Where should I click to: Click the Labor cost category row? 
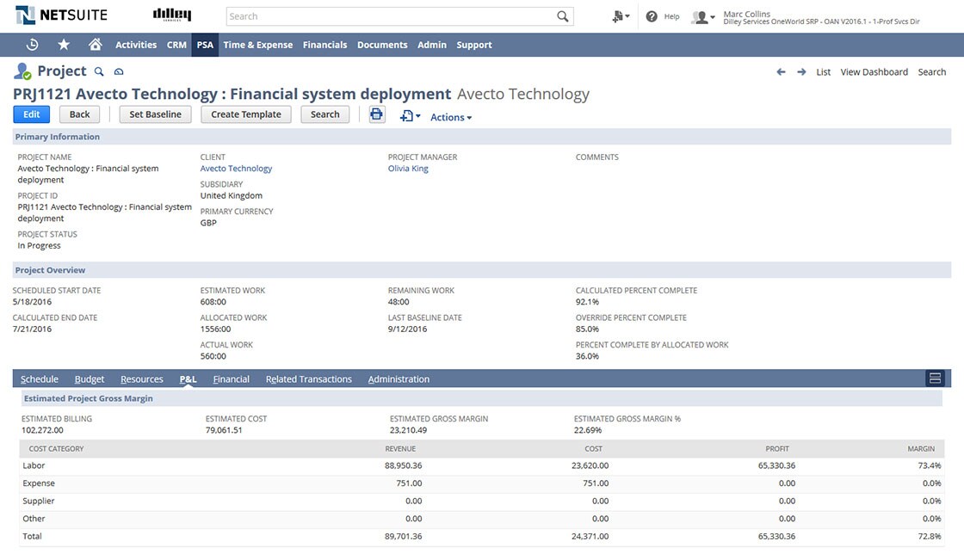pos(481,466)
